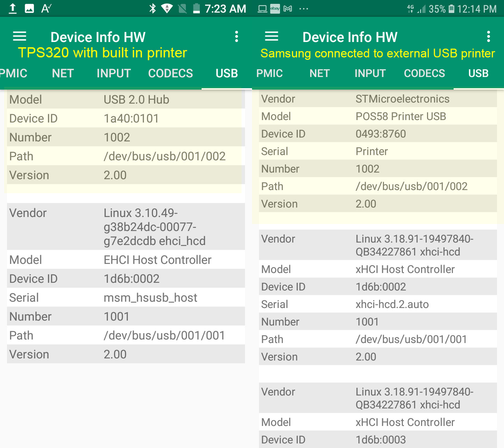Open CODECS tab on left screen

[x=170, y=73]
